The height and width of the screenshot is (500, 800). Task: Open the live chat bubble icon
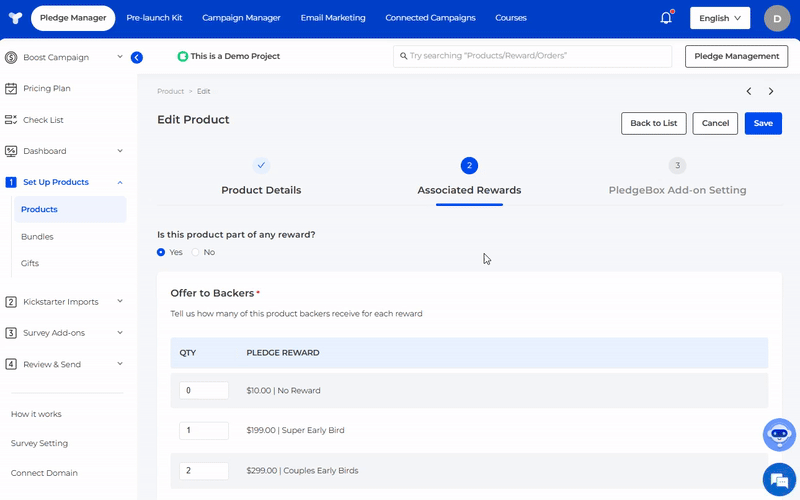coord(779,479)
